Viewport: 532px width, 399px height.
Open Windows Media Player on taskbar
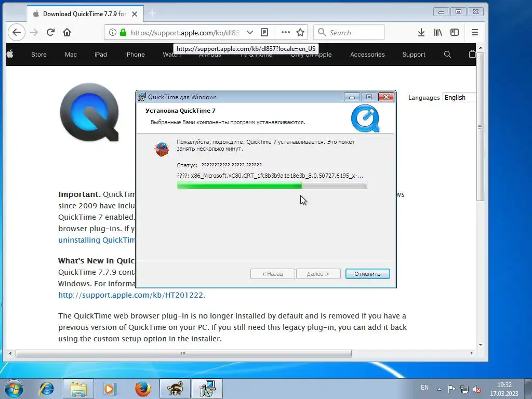(x=109, y=389)
